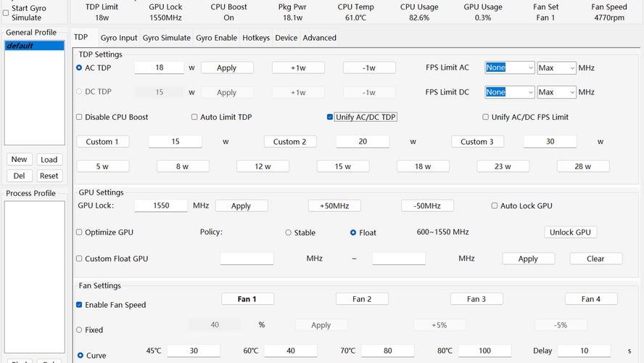Check the Disable CPU Boost option
644x363 pixels.
tap(79, 117)
